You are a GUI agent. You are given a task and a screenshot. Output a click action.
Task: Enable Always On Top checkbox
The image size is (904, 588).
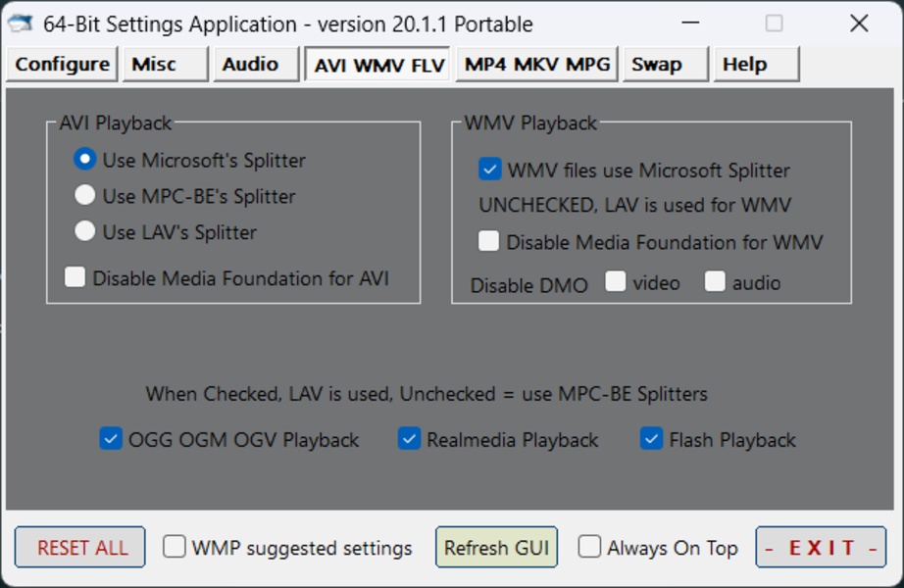coord(589,548)
